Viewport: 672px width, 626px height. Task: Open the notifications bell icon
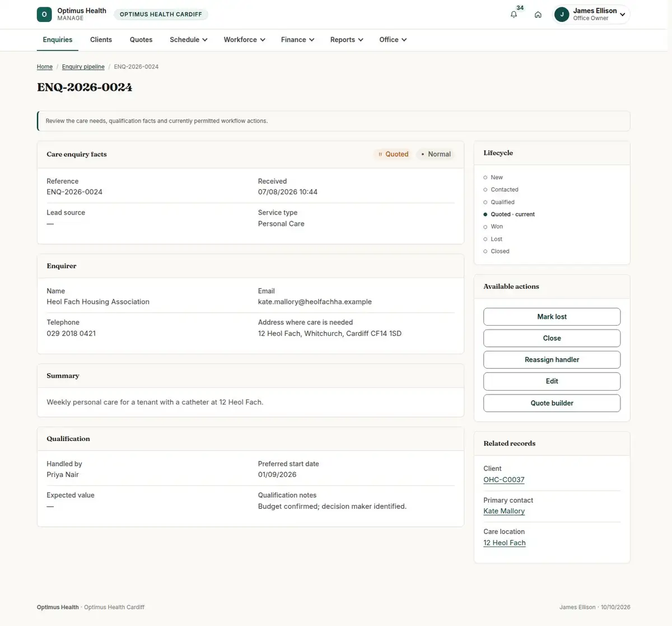(514, 15)
